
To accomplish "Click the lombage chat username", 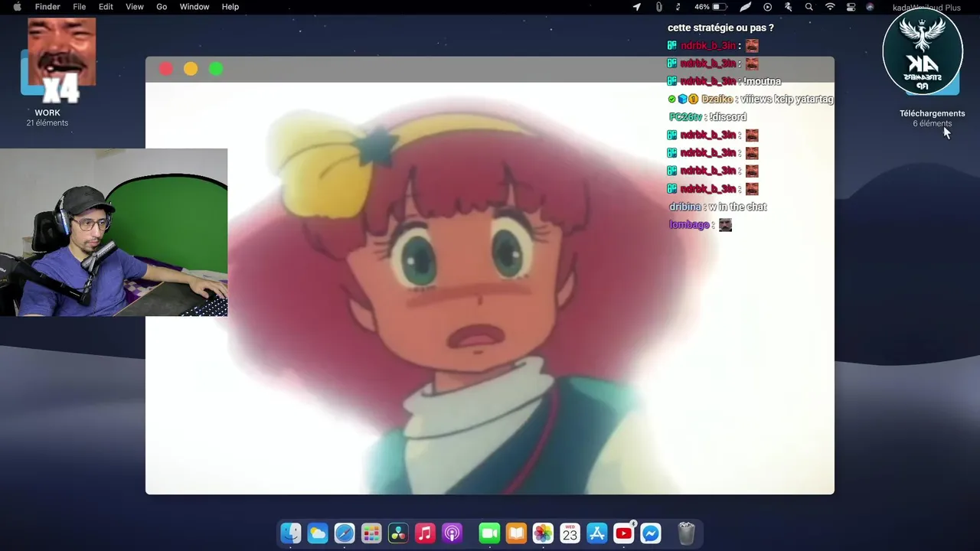I will (689, 225).
